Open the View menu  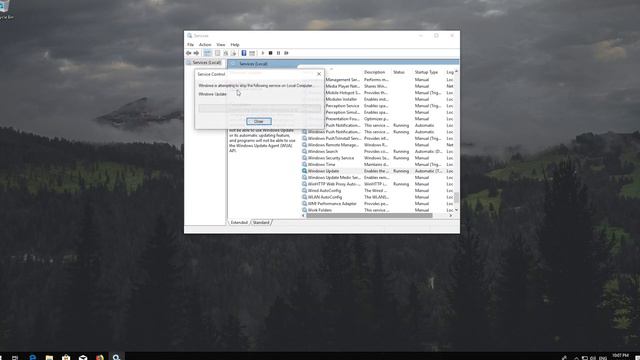(221, 44)
